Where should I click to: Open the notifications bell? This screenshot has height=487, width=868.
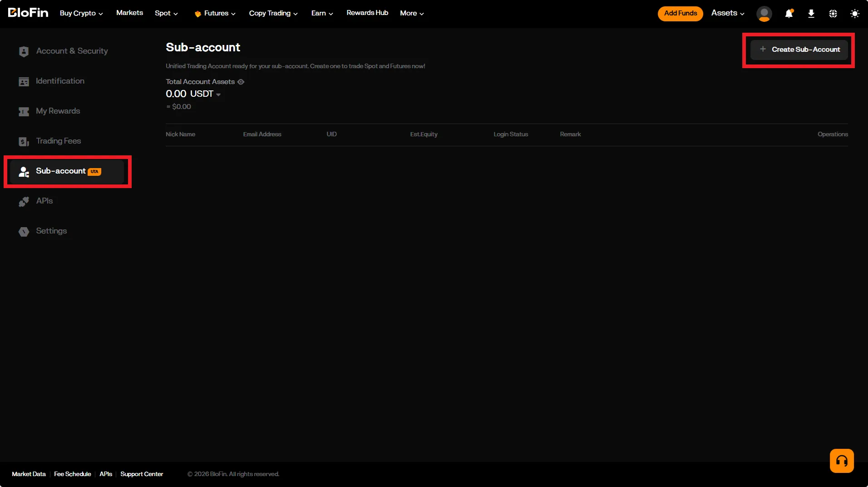tap(789, 14)
